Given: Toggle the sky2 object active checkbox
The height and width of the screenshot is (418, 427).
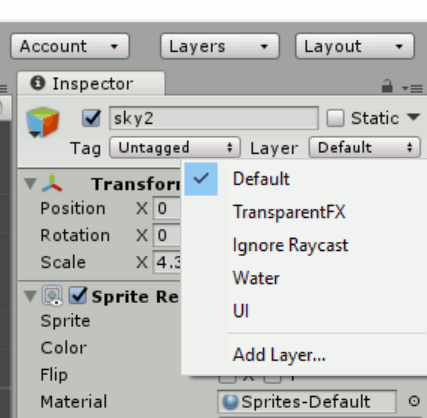Looking at the screenshot, I should click(x=91, y=118).
